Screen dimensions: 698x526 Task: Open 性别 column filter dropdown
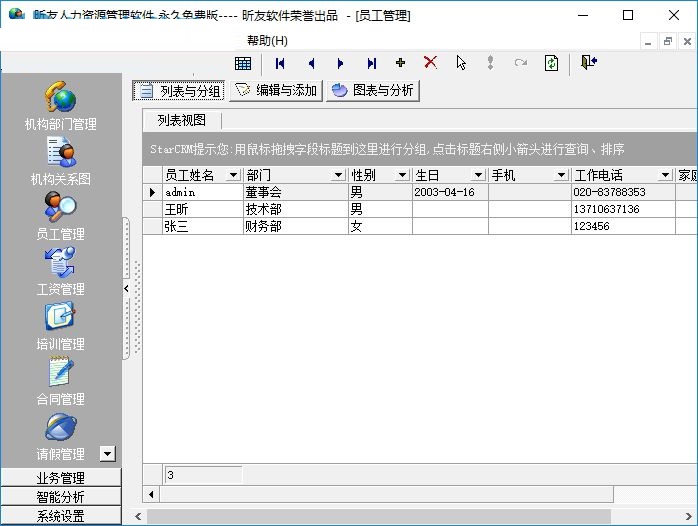click(402, 175)
